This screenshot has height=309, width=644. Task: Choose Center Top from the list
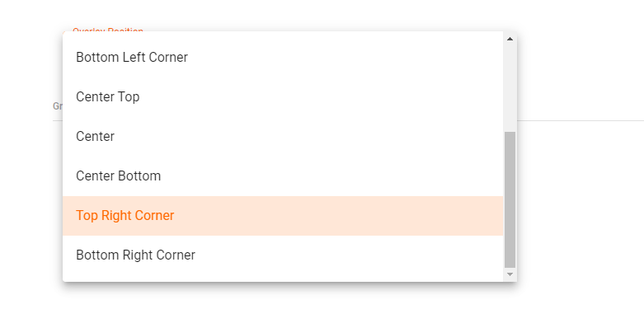pos(283,97)
